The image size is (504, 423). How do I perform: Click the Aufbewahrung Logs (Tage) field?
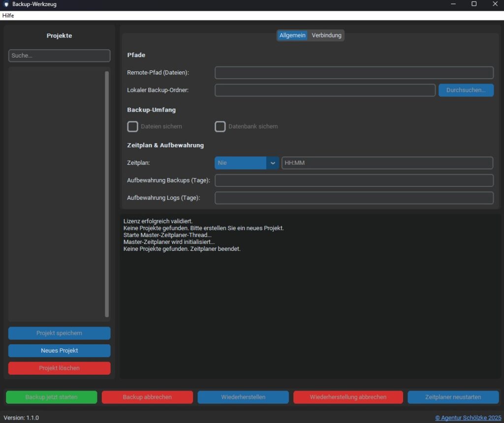coord(354,198)
